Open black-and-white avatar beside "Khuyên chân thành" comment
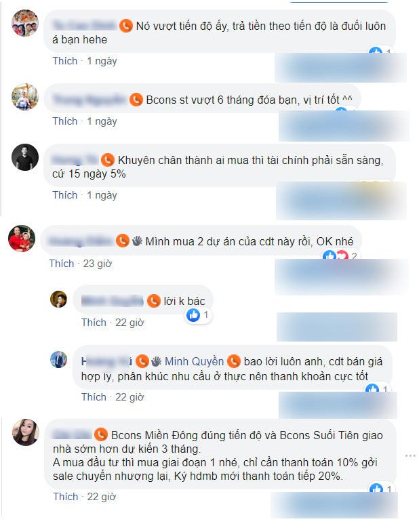 click(25, 157)
